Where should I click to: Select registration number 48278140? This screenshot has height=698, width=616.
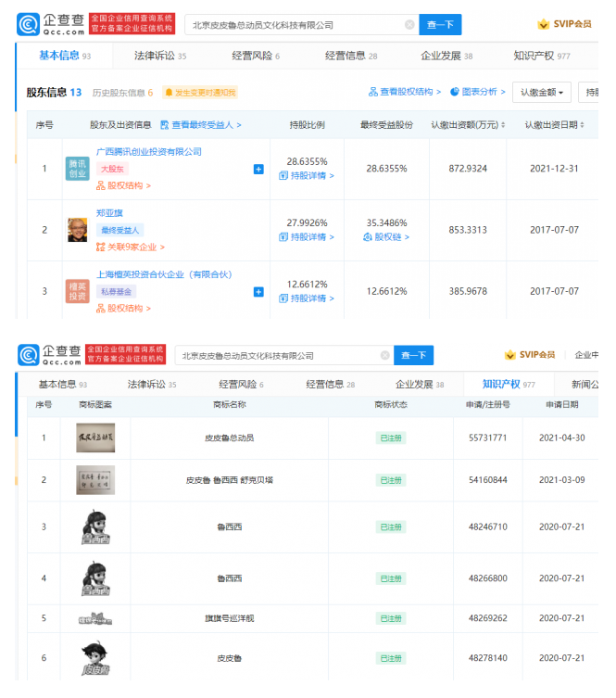(487, 658)
